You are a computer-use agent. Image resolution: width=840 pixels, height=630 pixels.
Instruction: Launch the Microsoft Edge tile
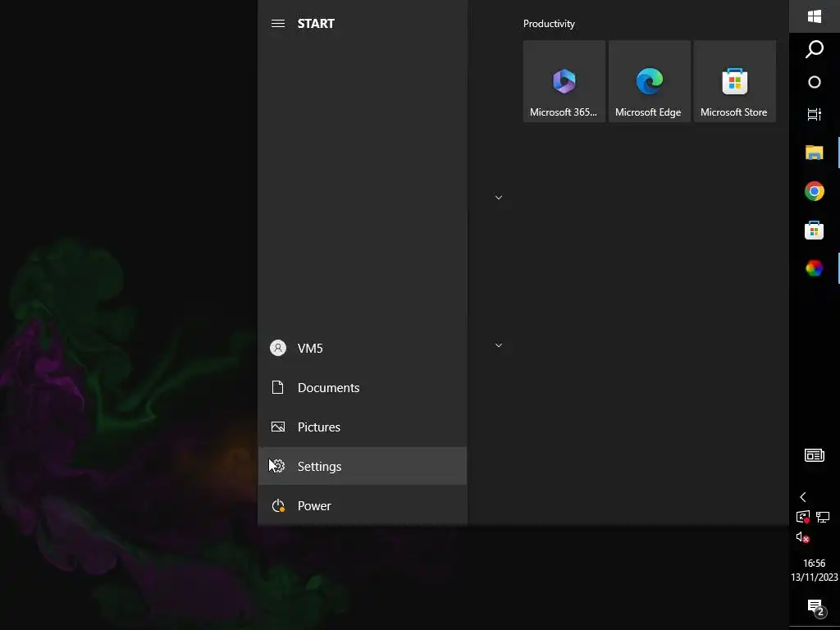point(650,81)
